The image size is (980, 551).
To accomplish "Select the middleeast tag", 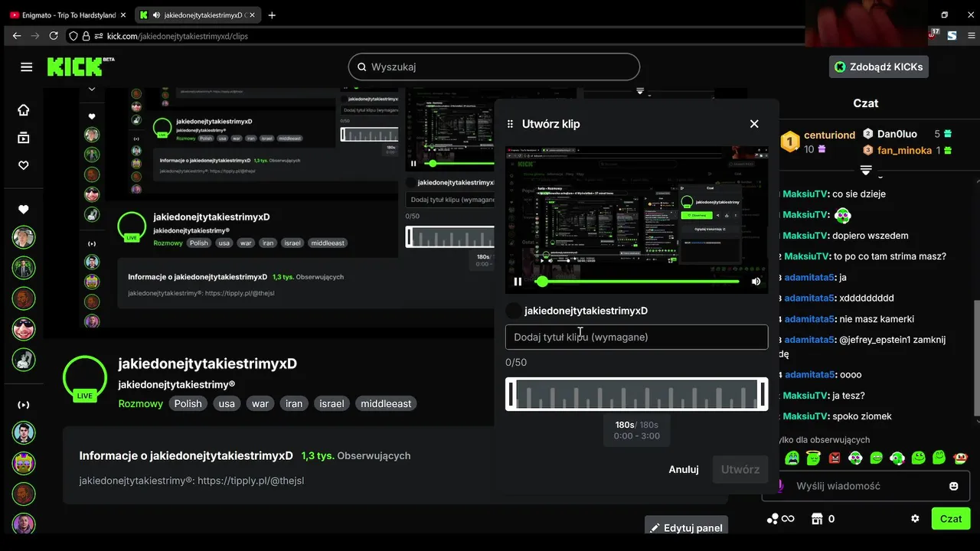I will 386,403.
